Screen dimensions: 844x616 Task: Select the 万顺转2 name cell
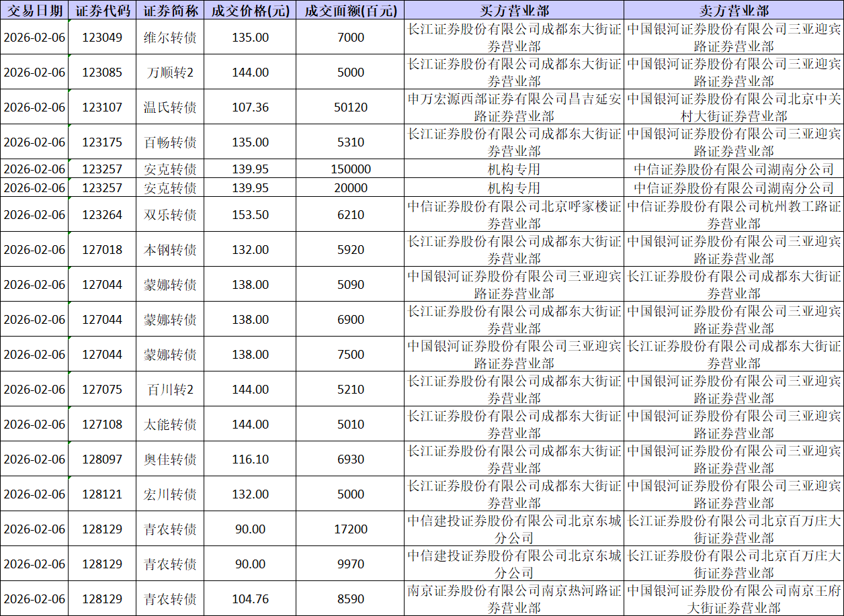[170, 73]
